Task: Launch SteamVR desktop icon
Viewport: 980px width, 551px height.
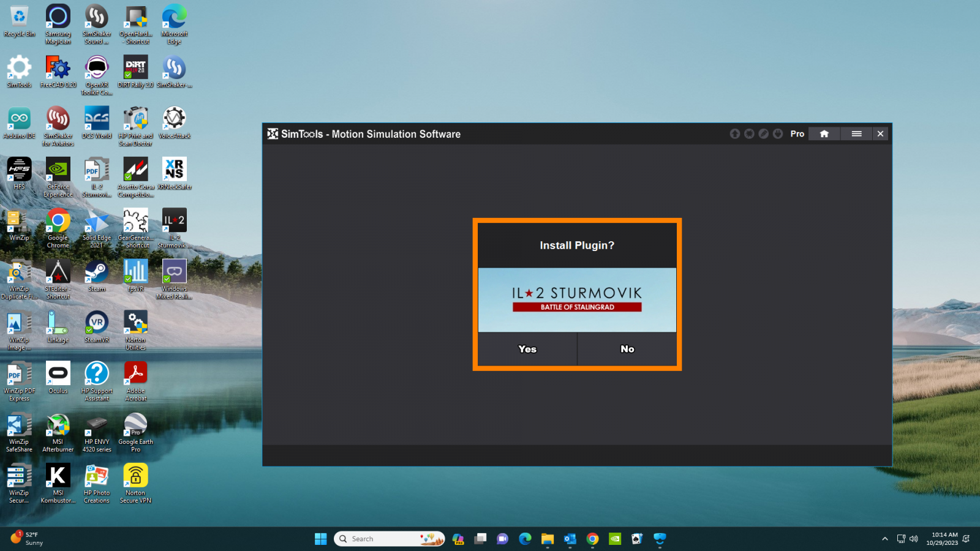Action: 97,327
